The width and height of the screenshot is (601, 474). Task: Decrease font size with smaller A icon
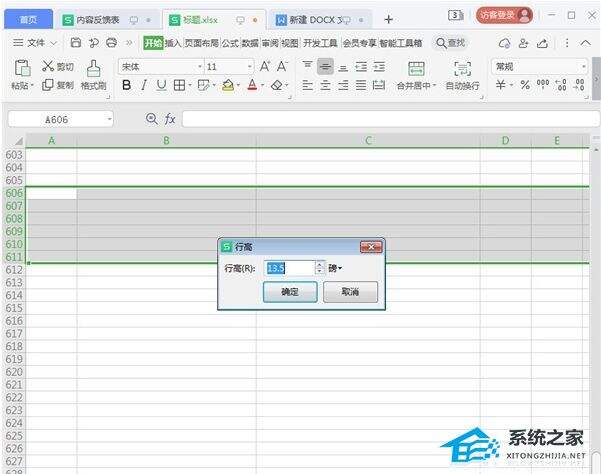coord(282,66)
